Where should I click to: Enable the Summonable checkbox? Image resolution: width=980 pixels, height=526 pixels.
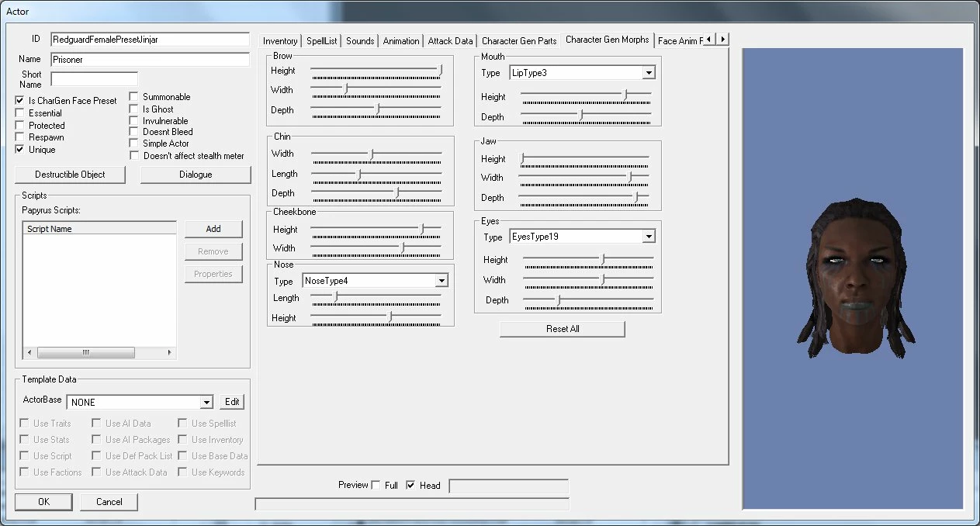(133, 97)
